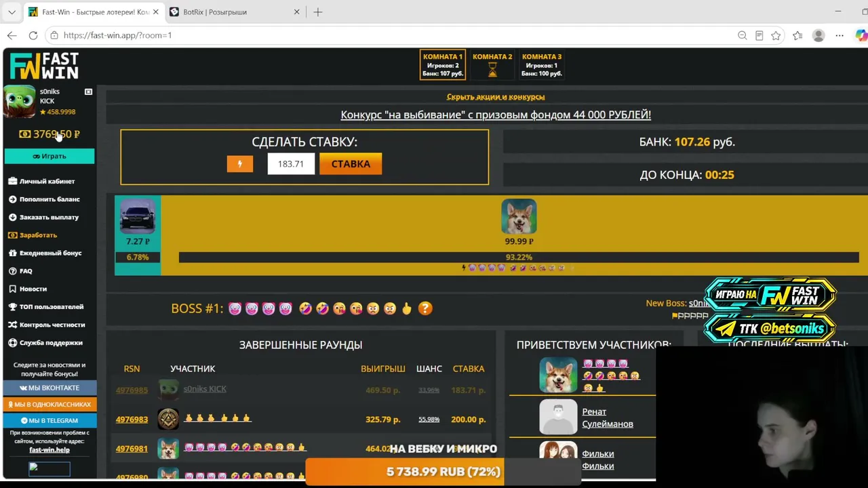Click the corgi avatar with 99.99 ₽ bet
868x488 pixels.
pyautogui.click(x=519, y=217)
